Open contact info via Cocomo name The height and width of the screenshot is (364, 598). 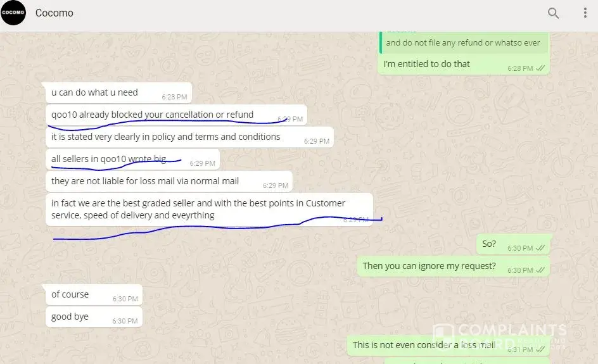pyautogui.click(x=54, y=13)
